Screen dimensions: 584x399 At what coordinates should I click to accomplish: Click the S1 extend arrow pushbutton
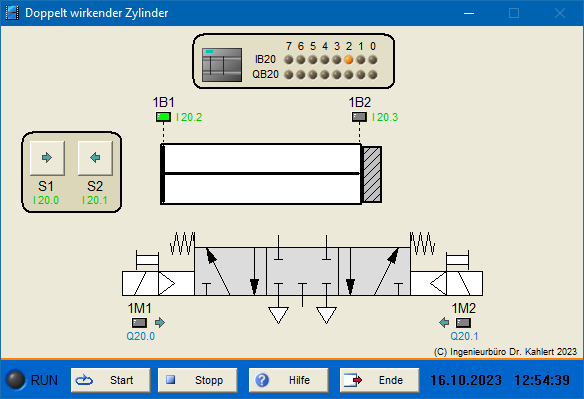click(x=47, y=158)
